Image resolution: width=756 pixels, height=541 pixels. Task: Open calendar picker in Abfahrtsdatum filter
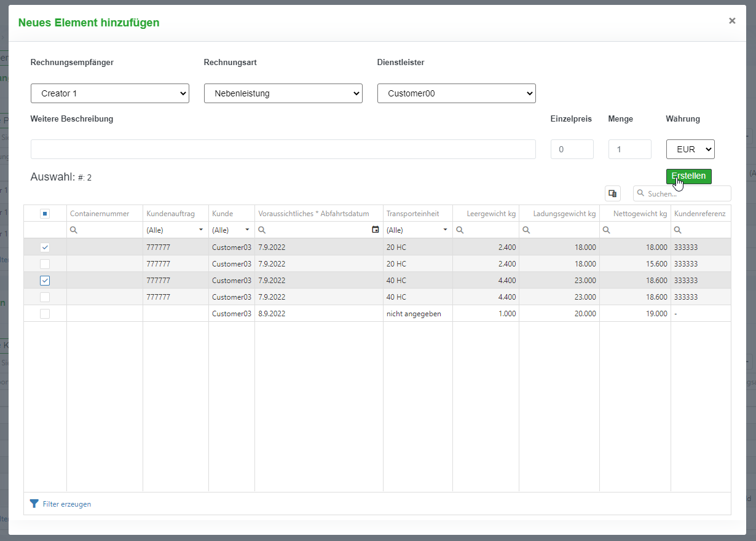click(x=376, y=230)
